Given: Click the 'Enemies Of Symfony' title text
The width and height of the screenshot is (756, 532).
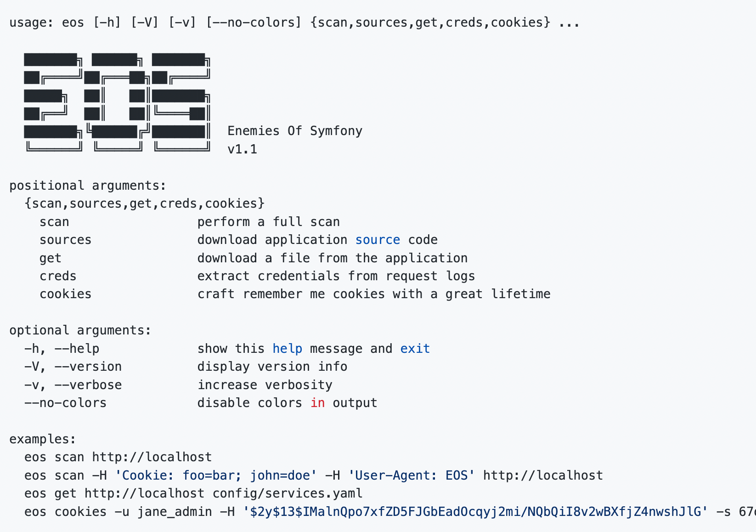Looking at the screenshot, I should (x=295, y=131).
